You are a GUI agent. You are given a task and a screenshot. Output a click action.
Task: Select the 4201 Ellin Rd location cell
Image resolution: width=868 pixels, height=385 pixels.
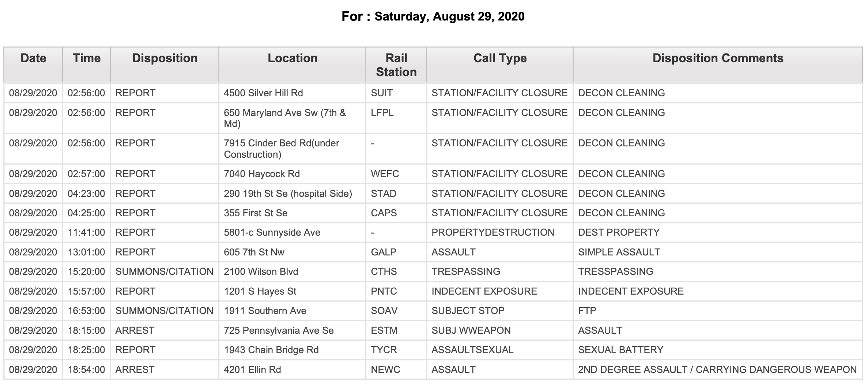tap(292, 370)
